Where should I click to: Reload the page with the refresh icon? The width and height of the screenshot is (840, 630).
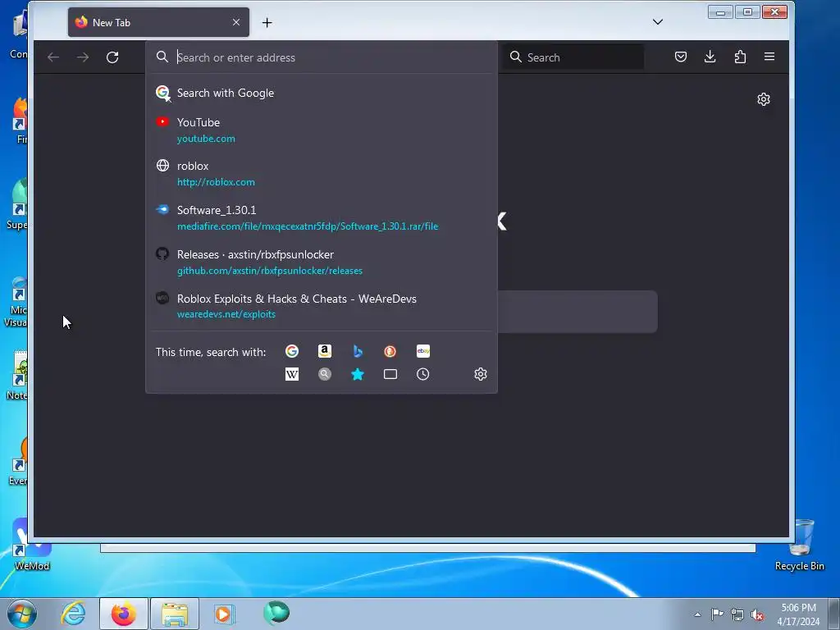[x=112, y=57]
